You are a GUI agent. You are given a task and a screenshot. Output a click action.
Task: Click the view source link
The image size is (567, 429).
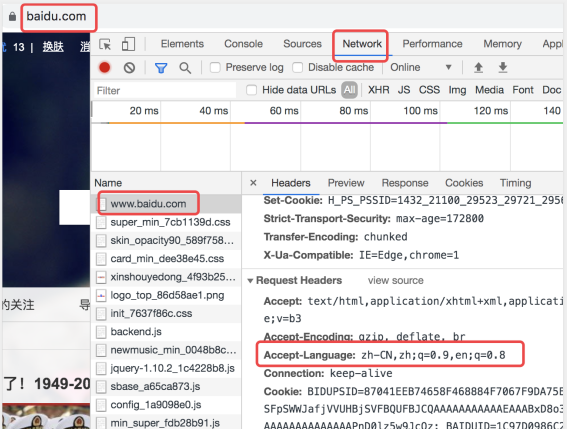pos(396,280)
